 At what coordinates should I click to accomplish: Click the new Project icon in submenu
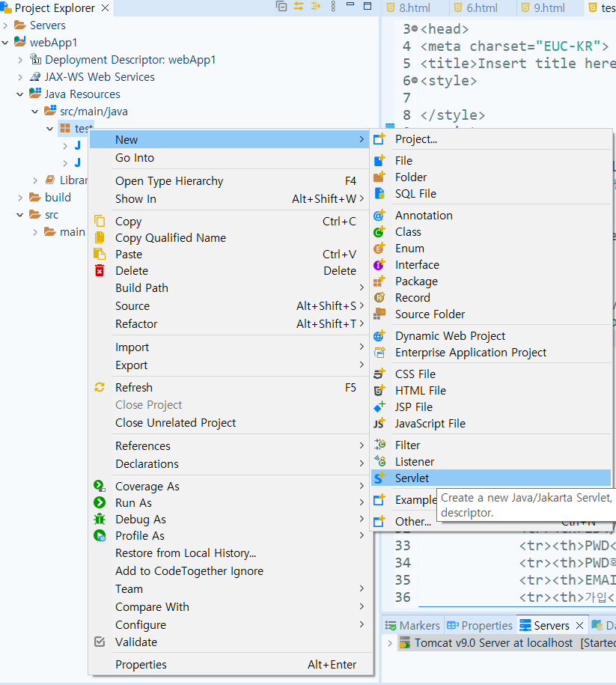point(379,139)
